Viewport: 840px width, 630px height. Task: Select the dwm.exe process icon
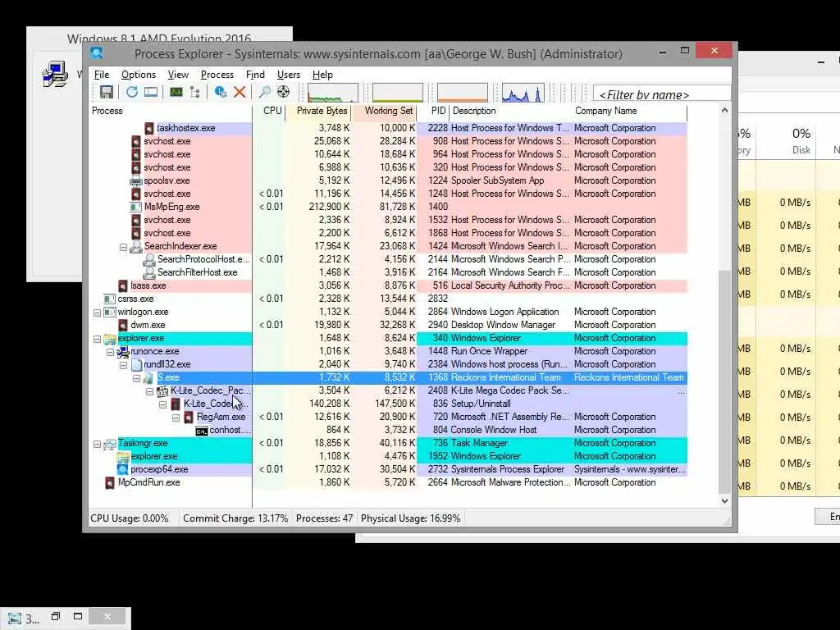(x=123, y=325)
